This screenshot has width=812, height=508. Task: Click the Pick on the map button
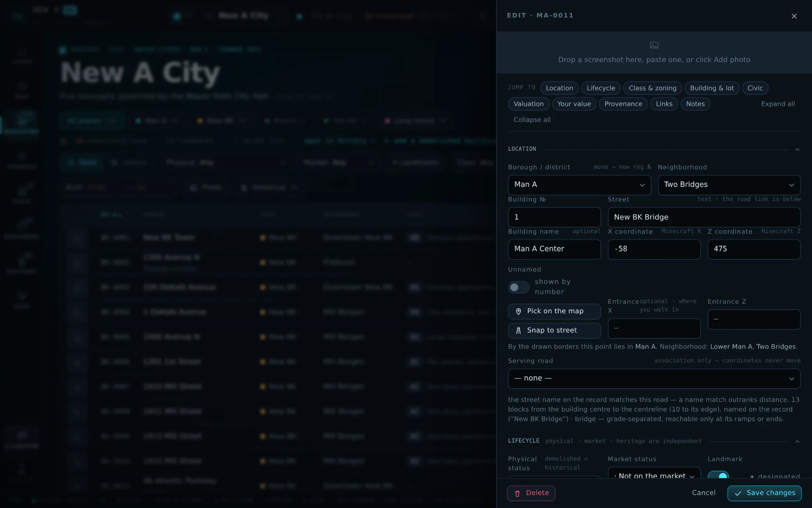point(554,311)
